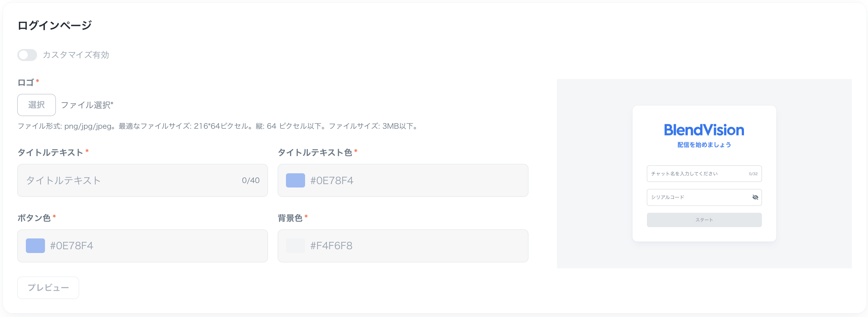Click the ファイル選択 label text
Screen dimensions: 868x317
tap(87, 105)
